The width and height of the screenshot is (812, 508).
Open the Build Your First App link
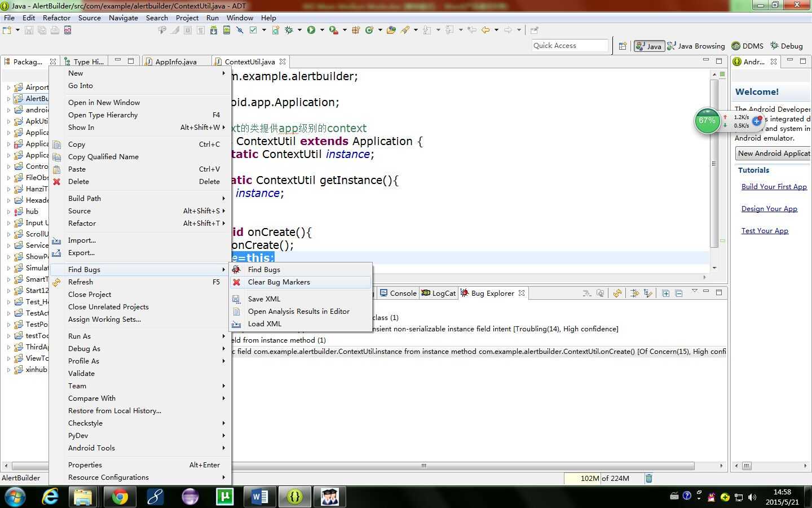(774, 187)
